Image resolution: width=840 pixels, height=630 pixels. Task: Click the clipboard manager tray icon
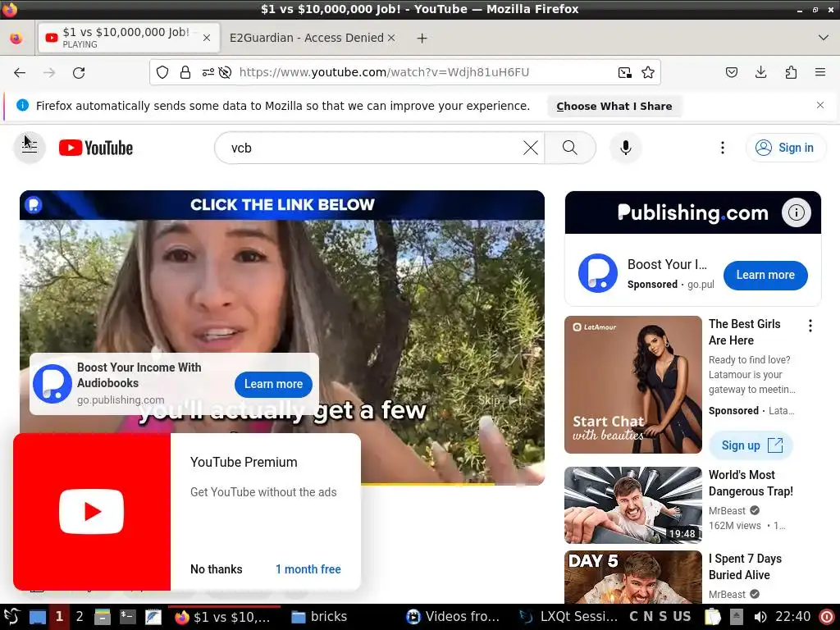(x=713, y=617)
